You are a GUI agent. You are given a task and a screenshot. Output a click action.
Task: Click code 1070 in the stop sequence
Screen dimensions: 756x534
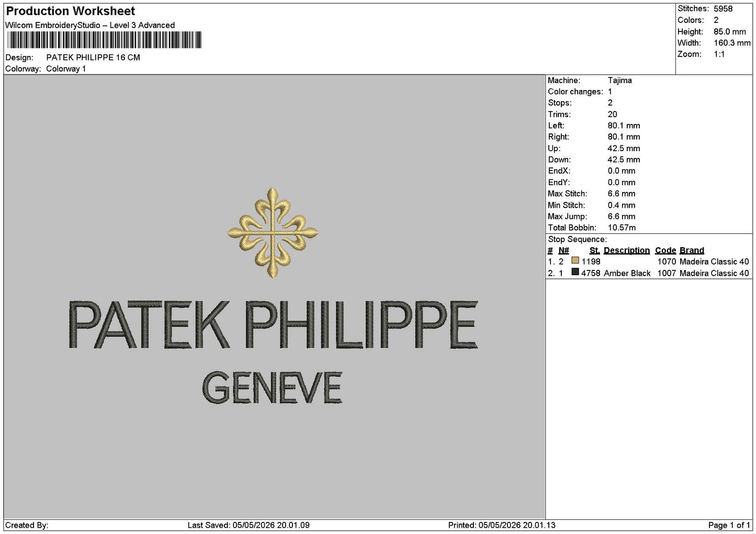(x=667, y=262)
